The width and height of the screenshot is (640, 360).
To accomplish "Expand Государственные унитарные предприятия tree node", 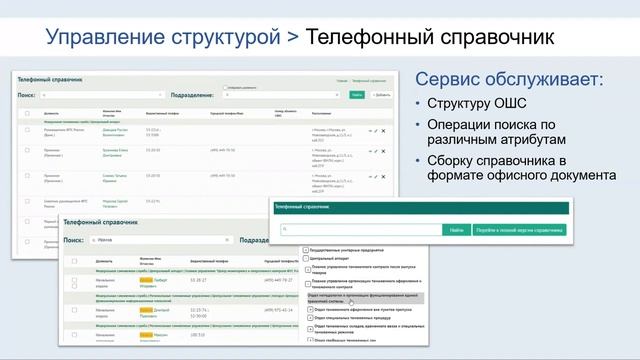I will point(306,250).
